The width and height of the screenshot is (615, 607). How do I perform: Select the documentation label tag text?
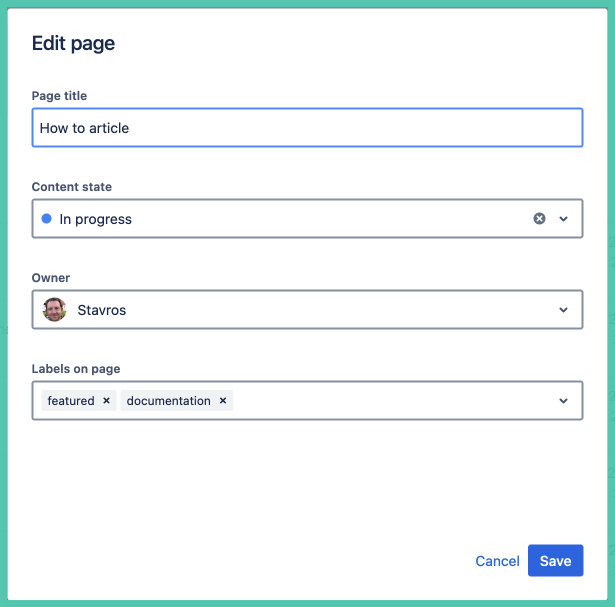coord(168,401)
